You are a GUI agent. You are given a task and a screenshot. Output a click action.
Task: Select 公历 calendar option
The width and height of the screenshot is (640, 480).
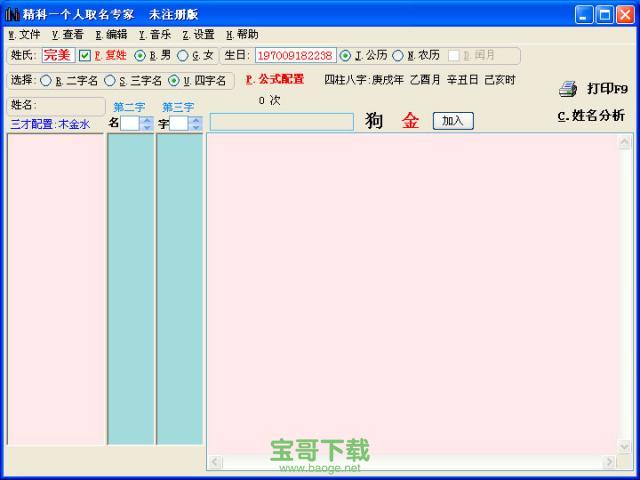[x=345, y=56]
